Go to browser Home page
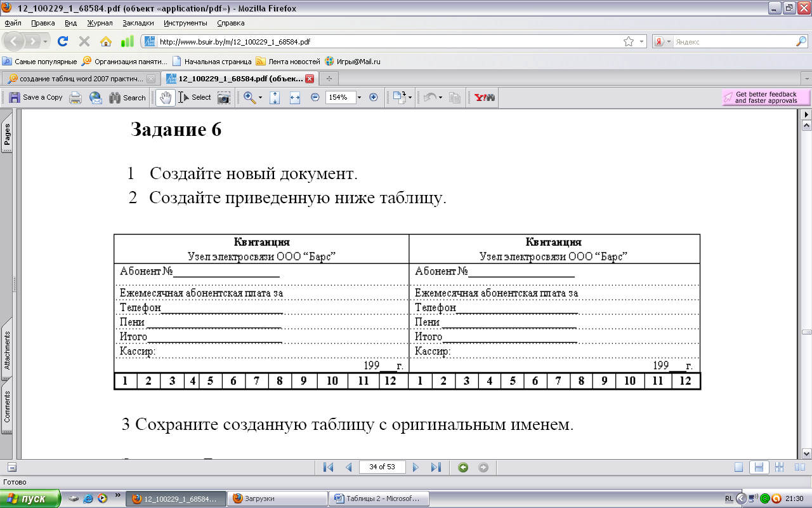This screenshot has width=812, height=508. coord(106,42)
